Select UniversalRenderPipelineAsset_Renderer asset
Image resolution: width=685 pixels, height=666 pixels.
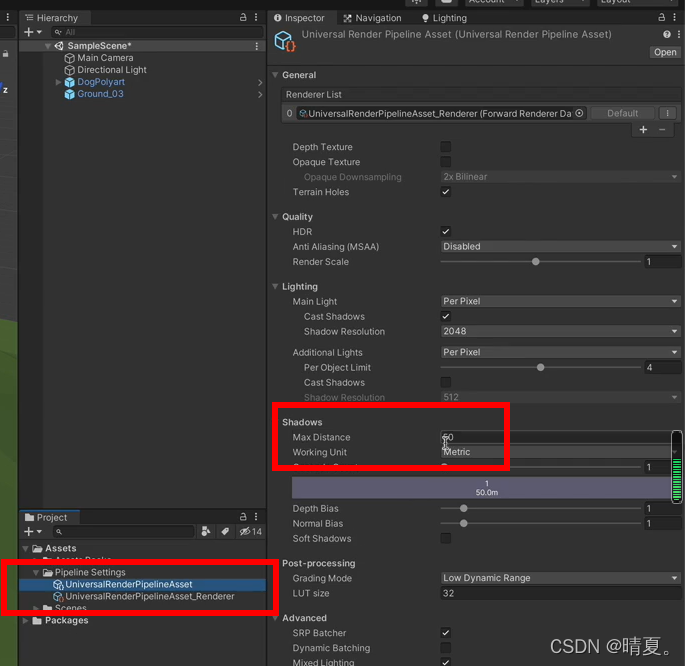[x=150, y=596]
